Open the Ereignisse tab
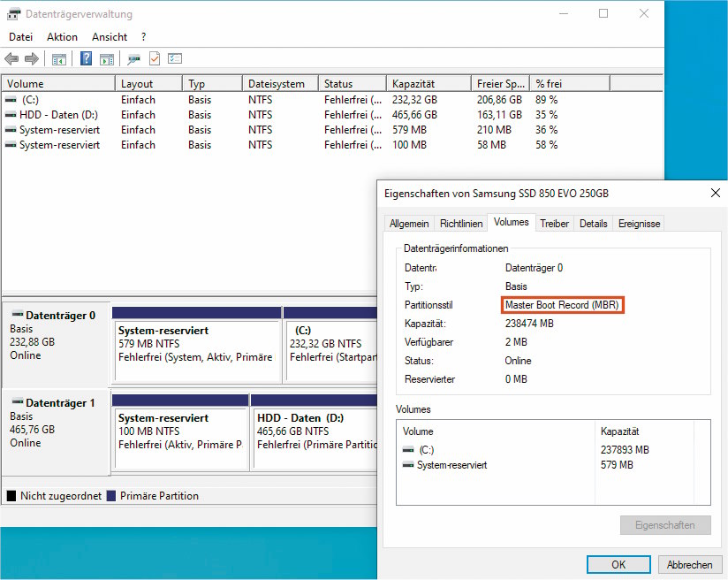This screenshot has width=728, height=580. click(639, 224)
